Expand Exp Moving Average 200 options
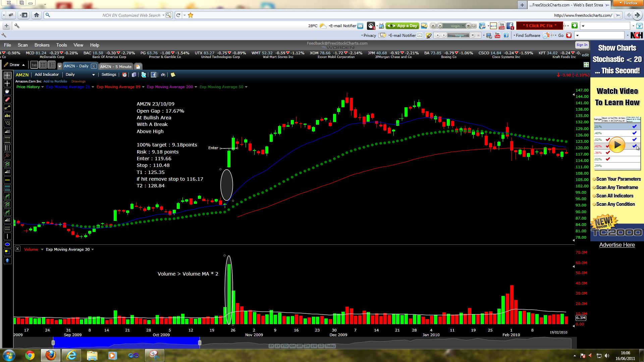Screen dimensions: 644x362 [196, 87]
